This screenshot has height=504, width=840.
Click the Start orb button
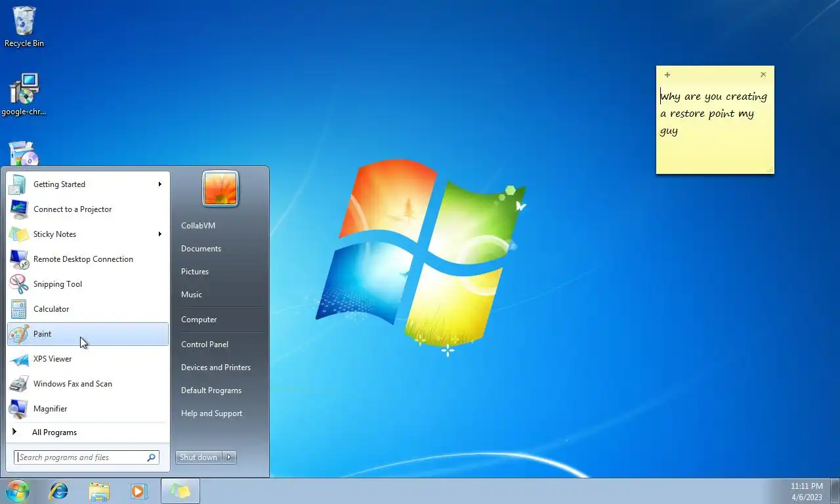pyautogui.click(x=18, y=491)
